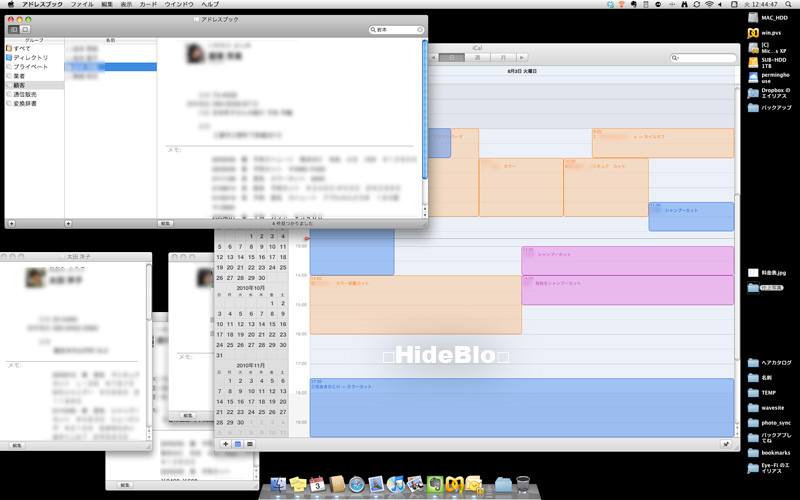Viewport: 800px width, 500px height.
Task: Select the 高校生シャンプーカット event
Action: click(628, 290)
